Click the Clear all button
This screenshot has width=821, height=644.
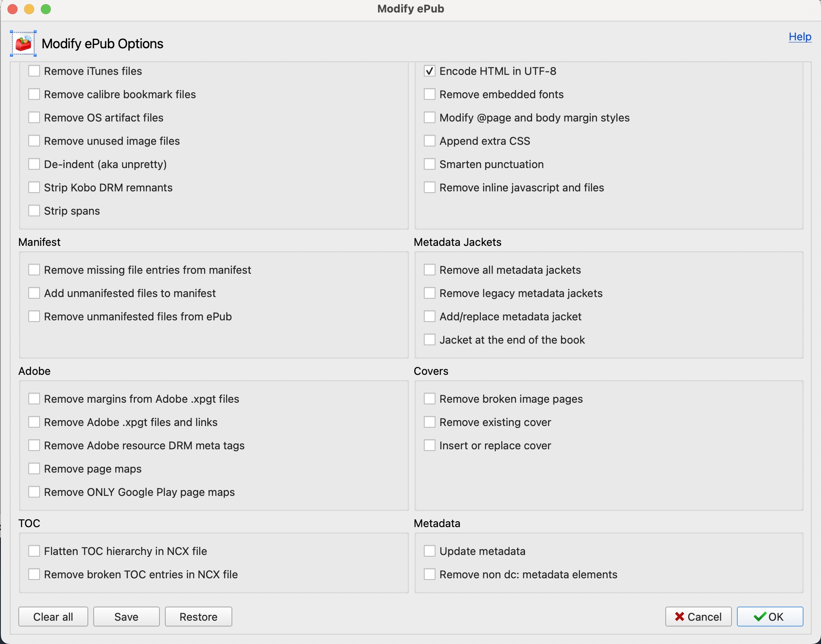click(53, 616)
